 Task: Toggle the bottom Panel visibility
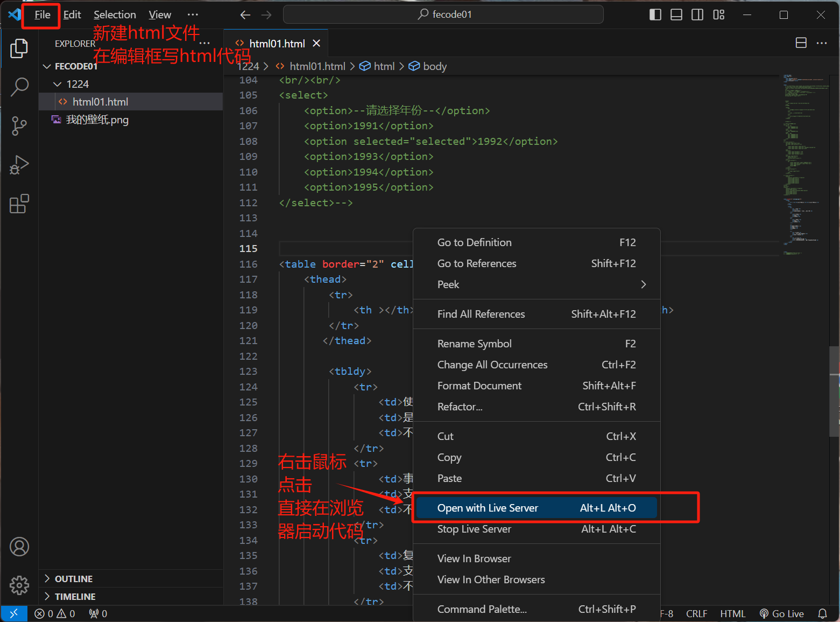point(676,15)
